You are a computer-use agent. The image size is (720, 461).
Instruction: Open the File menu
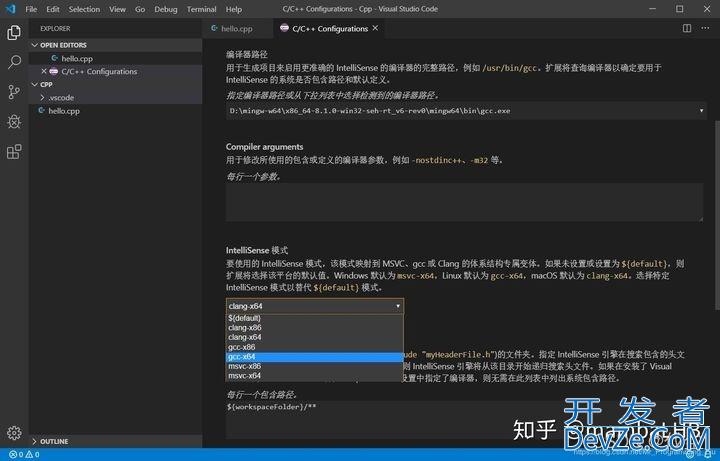[x=31, y=9]
